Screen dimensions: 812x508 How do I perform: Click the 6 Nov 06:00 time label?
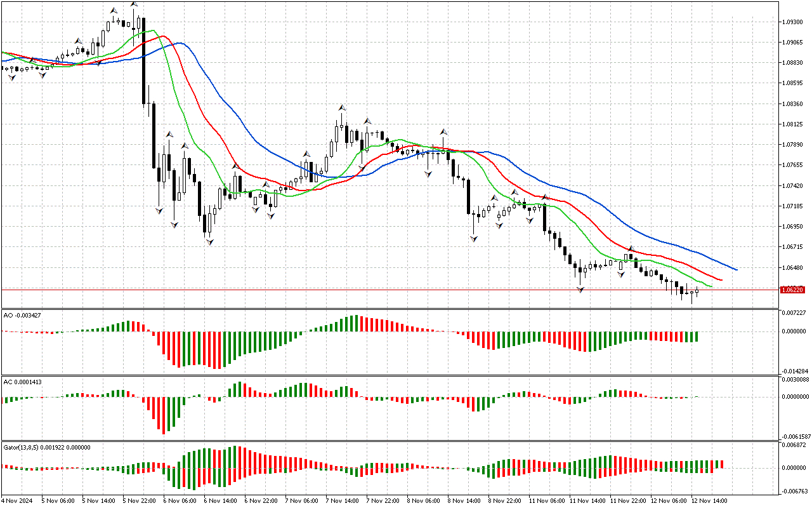pos(180,501)
